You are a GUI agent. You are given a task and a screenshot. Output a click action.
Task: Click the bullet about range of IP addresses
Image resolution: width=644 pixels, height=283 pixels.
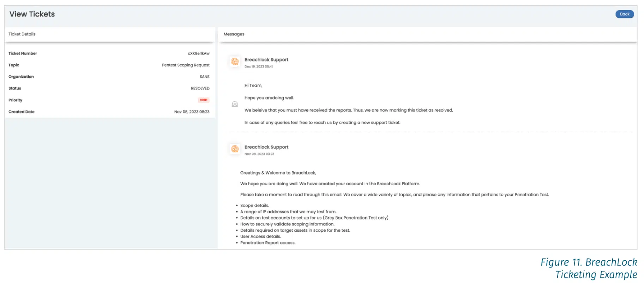tap(288, 212)
